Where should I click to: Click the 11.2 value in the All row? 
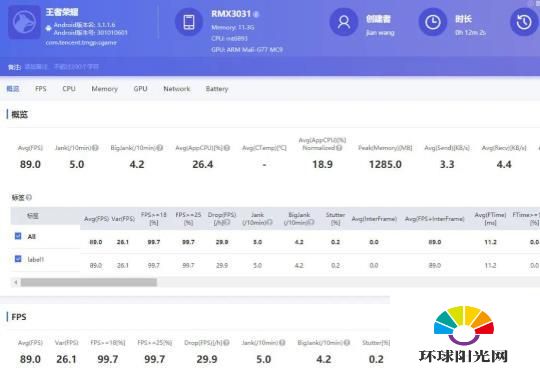pyautogui.click(x=490, y=242)
